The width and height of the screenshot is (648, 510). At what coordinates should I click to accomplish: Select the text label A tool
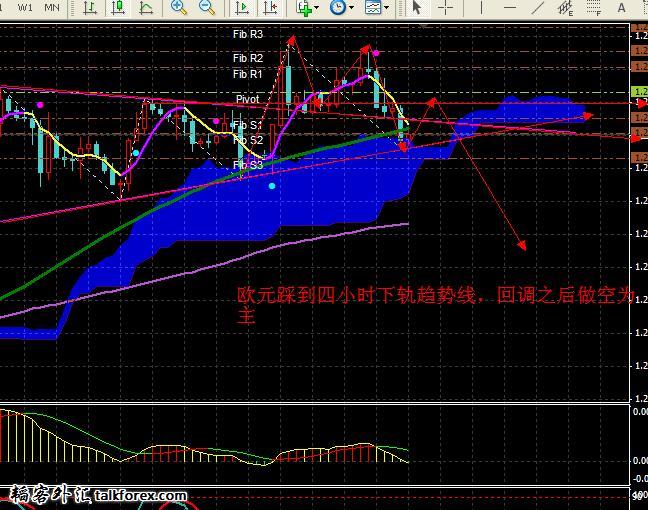pos(621,8)
